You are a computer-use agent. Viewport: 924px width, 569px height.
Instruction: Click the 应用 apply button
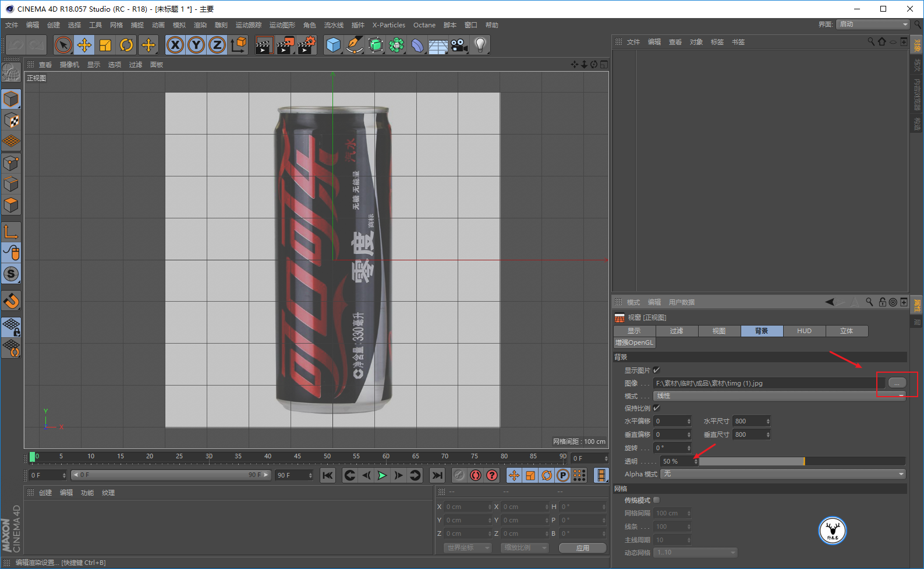pos(582,548)
